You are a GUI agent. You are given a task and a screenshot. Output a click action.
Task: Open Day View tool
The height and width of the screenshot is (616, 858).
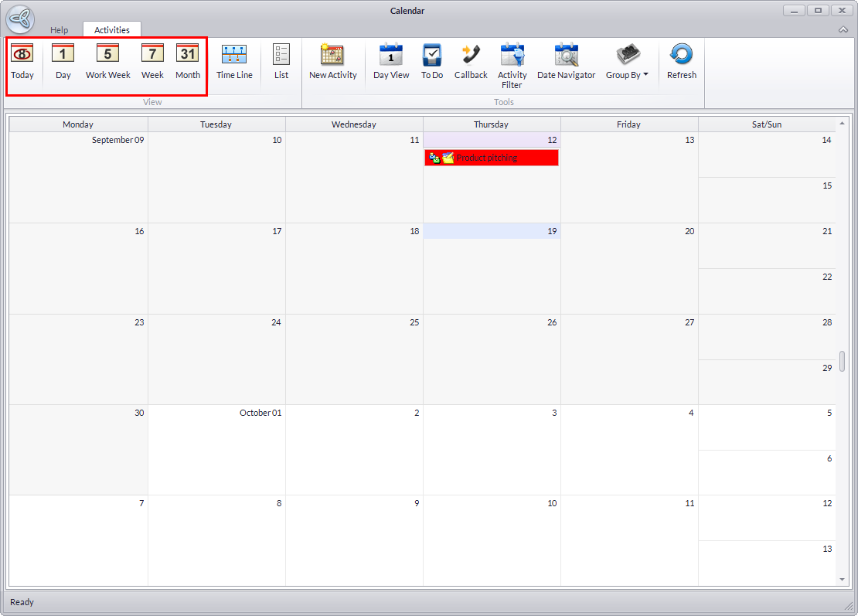391,62
